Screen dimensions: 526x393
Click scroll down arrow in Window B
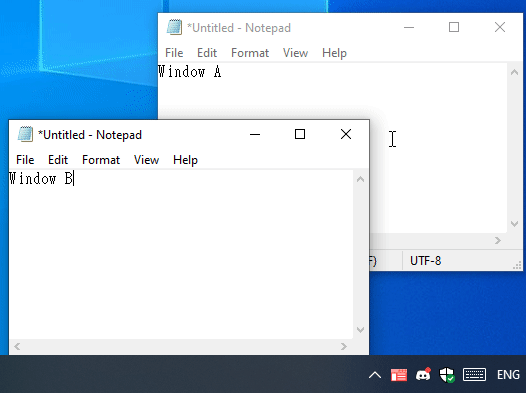pos(361,330)
